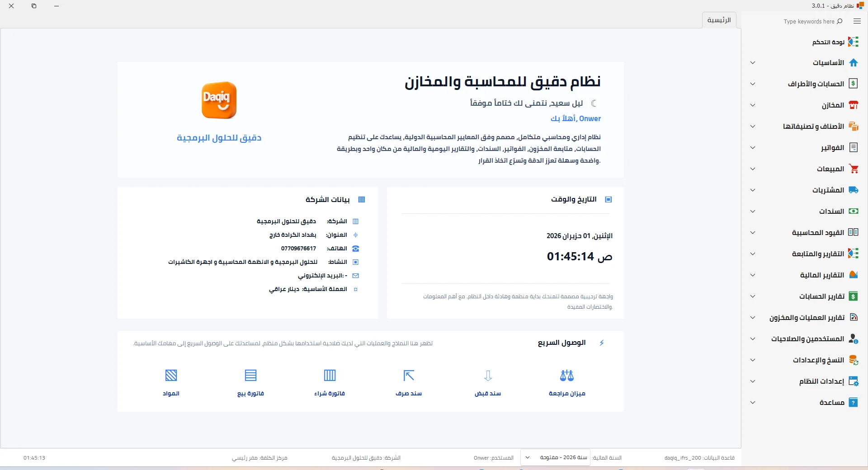Click the المشتريات truck icon
This screenshot has height=470, width=868.
pyautogui.click(x=853, y=190)
